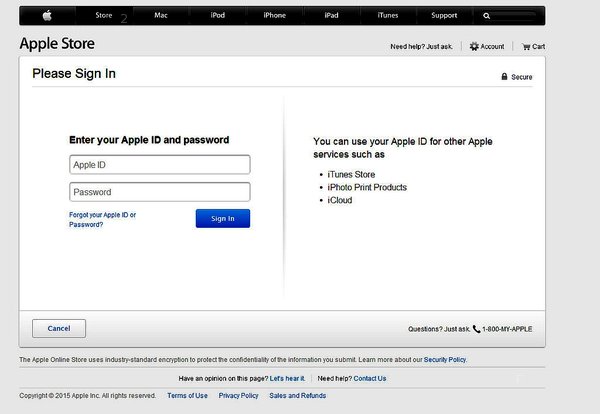The height and width of the screenshot is (414, 600).
Task: Click the search magnifier icon
Action: coord(486,16)
